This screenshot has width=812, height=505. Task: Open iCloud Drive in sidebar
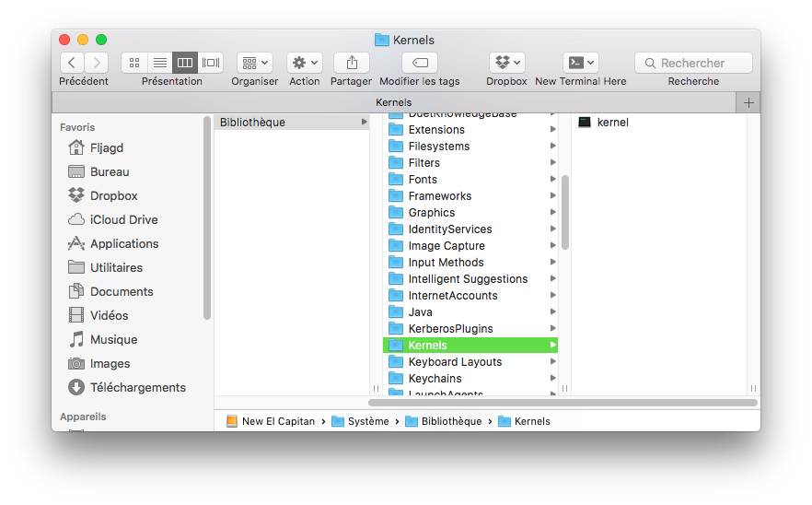point(123,219)
